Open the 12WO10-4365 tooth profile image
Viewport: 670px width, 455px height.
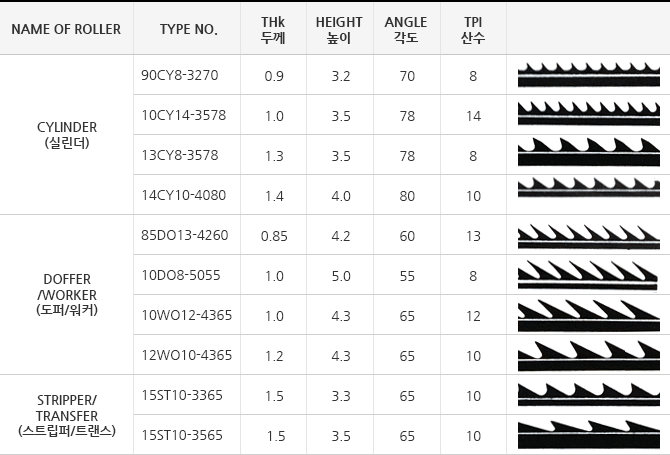pos(588,355)
